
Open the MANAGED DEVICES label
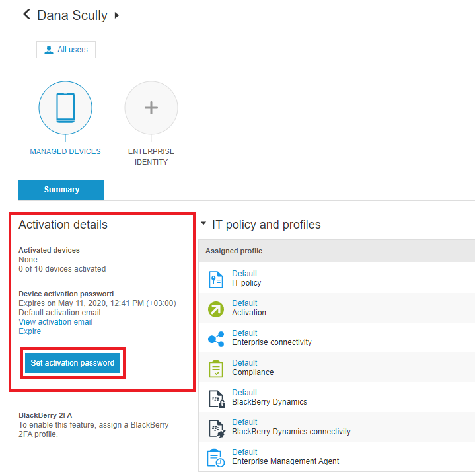(65, 151)
